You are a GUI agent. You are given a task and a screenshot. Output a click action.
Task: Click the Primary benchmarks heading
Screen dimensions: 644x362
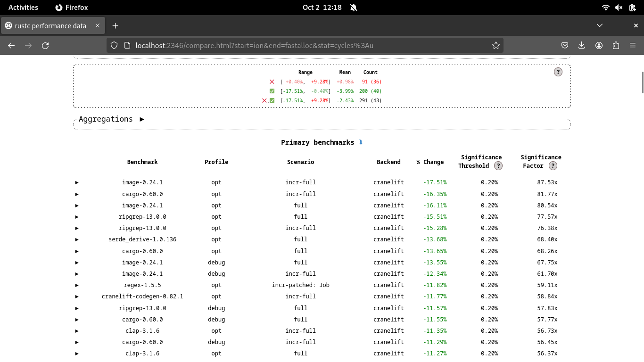point(317,142)
